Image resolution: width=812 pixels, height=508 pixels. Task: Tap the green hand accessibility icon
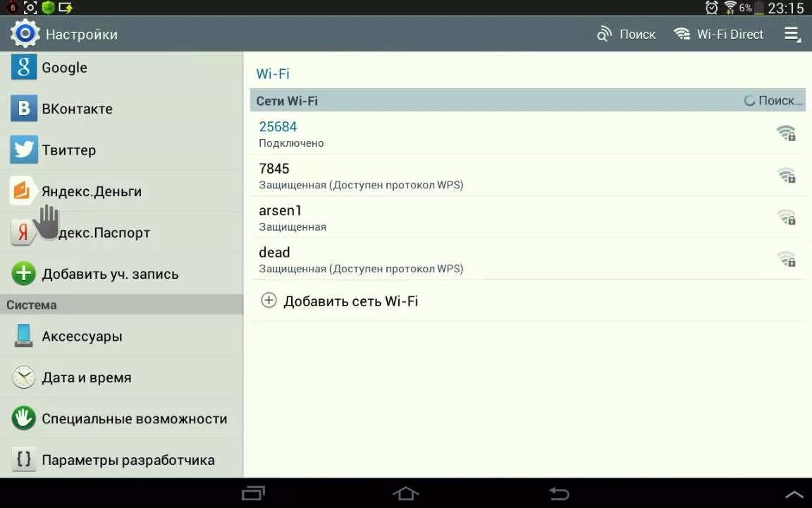[24, 418]
